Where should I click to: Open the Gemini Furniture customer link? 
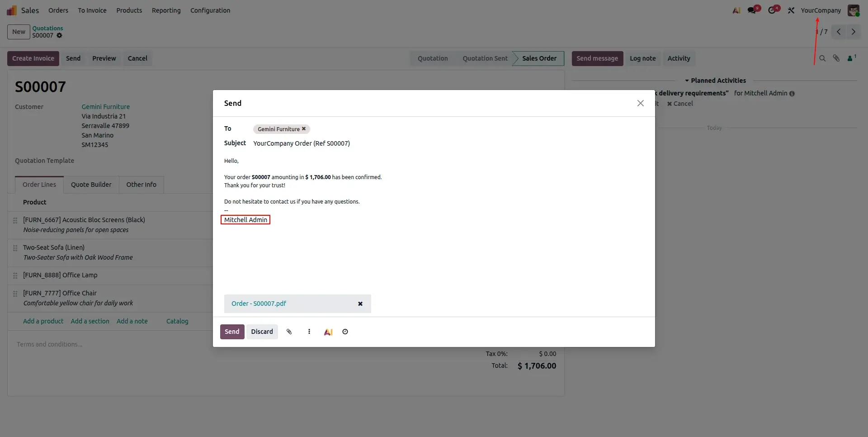(x=105, y=107)
